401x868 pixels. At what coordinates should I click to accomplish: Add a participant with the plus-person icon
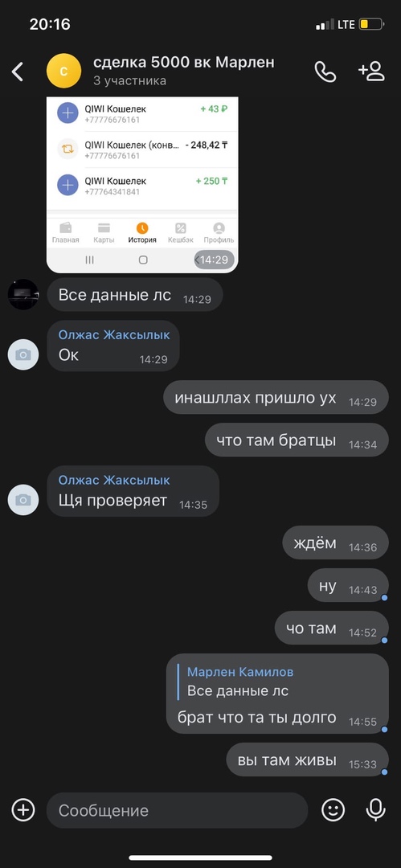click(371, 72)
